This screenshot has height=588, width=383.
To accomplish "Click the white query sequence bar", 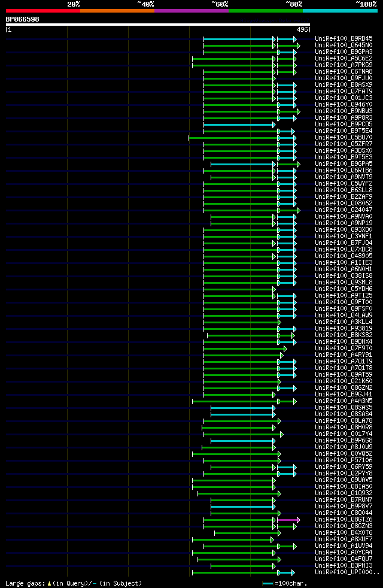I will point(158,25).
